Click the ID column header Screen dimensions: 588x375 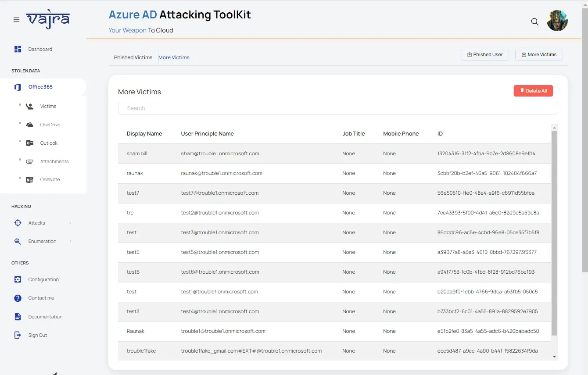440,134
